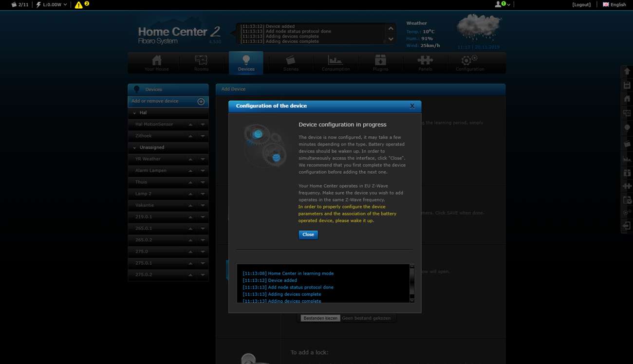The image size is (633, 364).
Task: Collapse the Unassigned devices section
Action: 135,147
